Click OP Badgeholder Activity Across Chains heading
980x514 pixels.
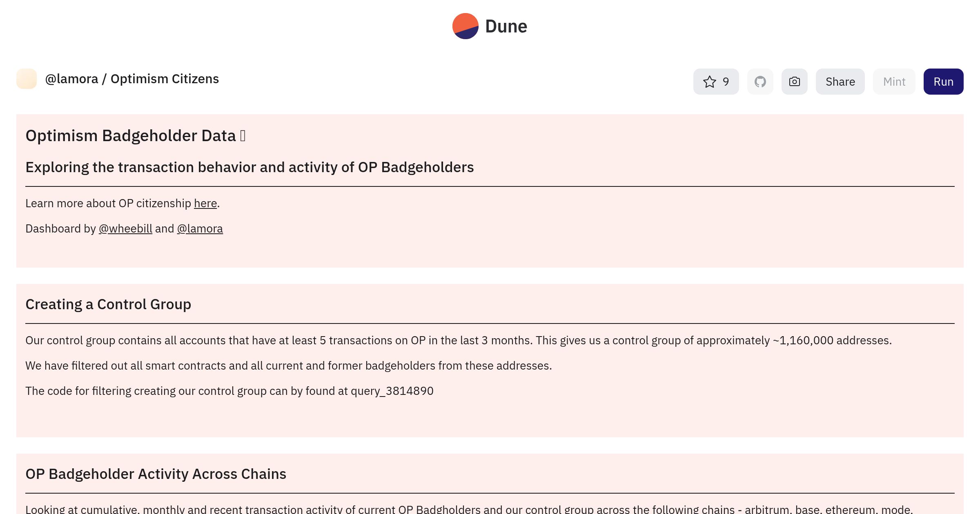point(156,474)
